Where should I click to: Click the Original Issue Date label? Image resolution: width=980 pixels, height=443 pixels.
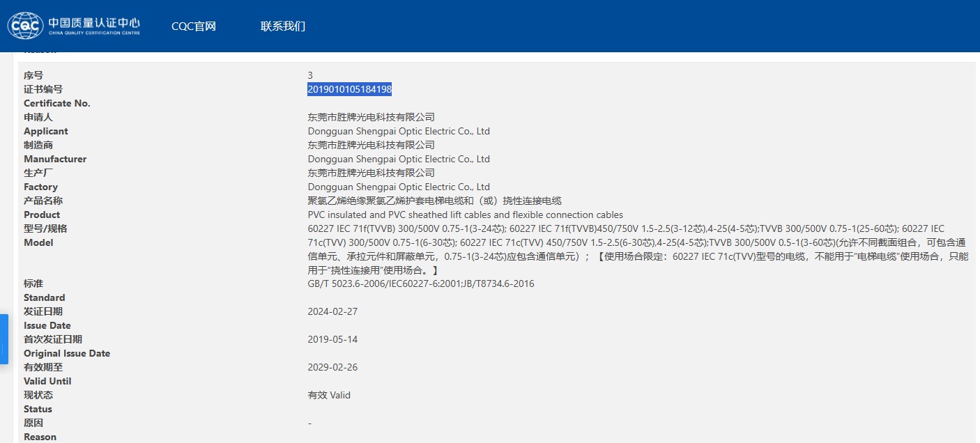[67, 353]
